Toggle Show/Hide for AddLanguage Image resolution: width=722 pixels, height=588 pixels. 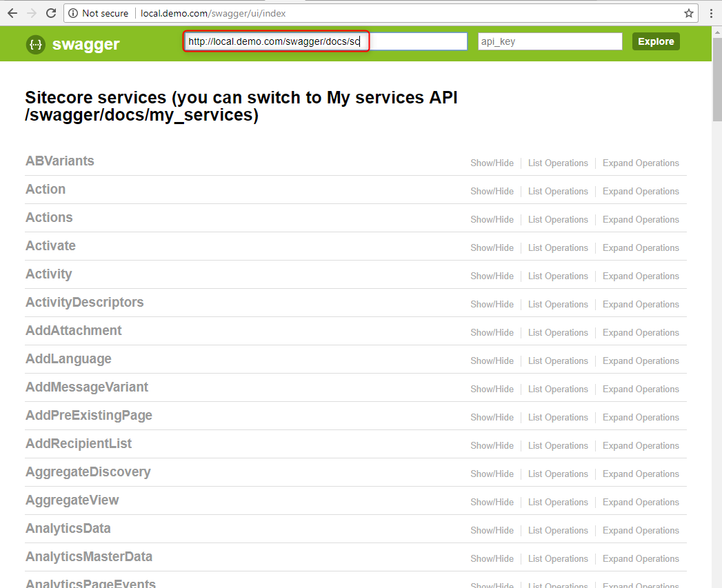tap(492, 361)
